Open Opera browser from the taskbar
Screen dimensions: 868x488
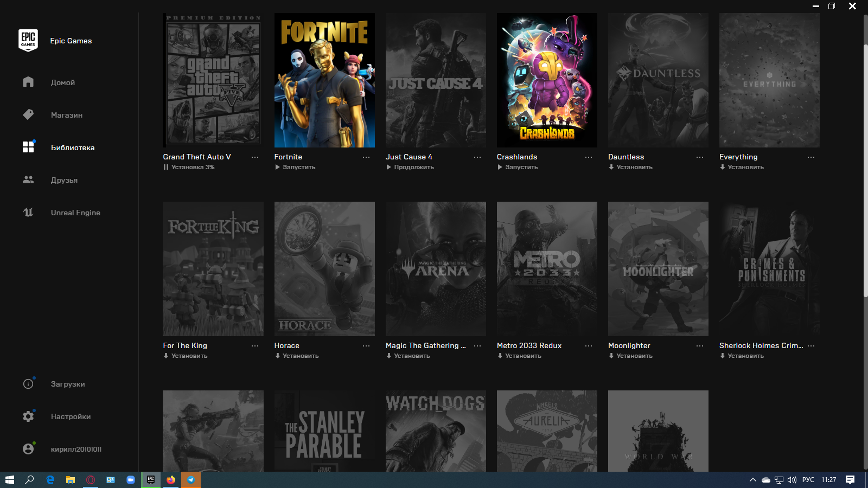[x=91, y=480]
